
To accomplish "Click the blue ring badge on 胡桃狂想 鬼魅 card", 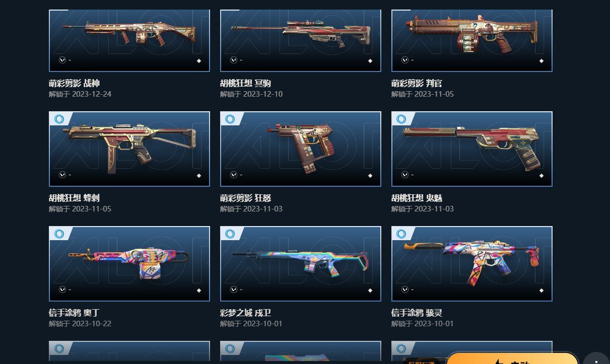I will pos(401,119).
